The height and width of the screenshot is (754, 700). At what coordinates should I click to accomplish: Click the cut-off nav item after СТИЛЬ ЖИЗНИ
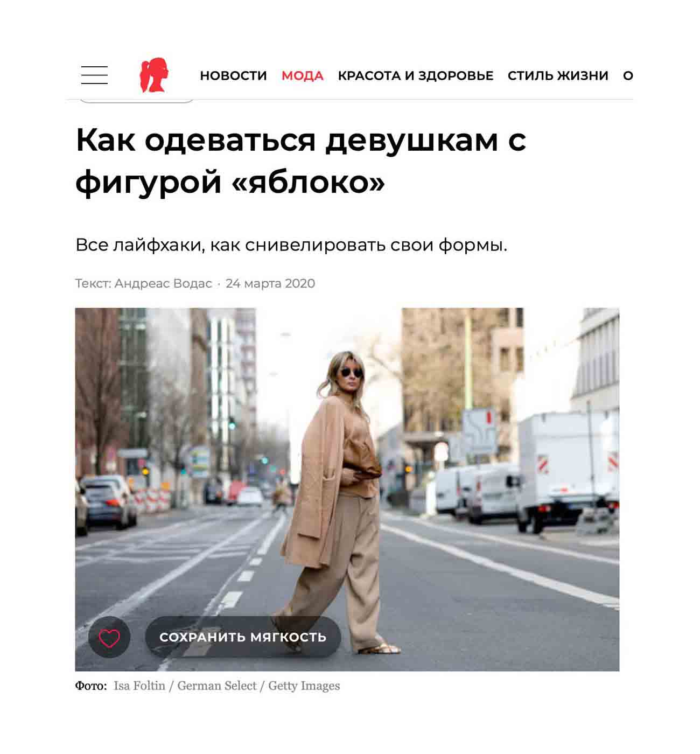628,75
